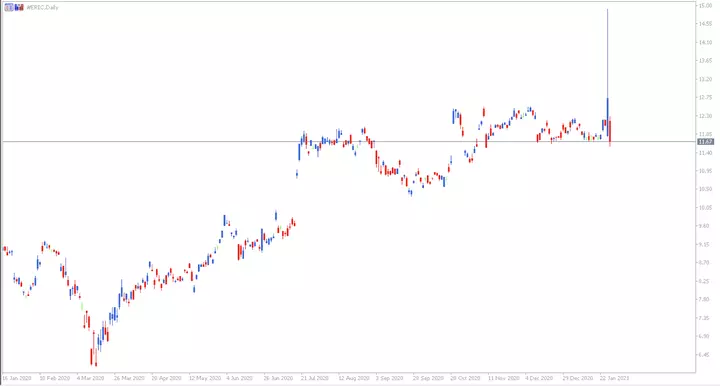Click the 4 Mar 2020 date label
This screenshot has height=386, width=720.
[90, 378]
